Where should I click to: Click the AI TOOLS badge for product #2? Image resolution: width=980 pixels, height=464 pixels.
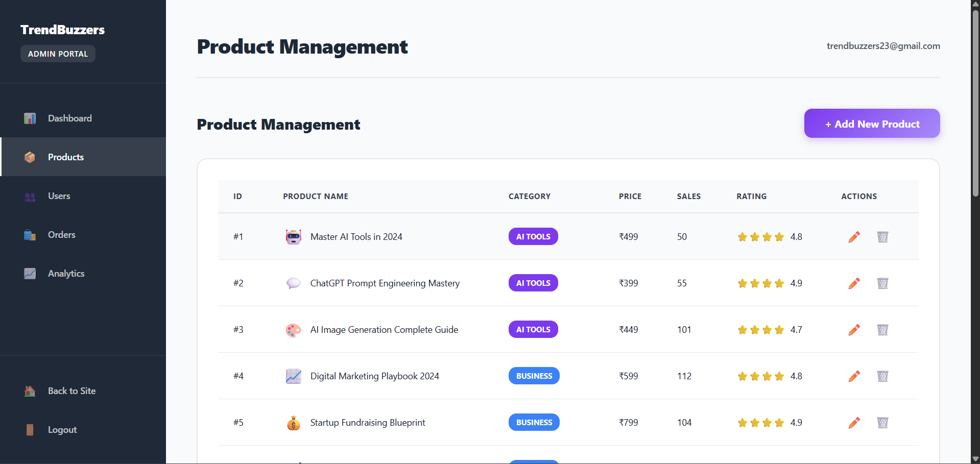pos(533,283)
